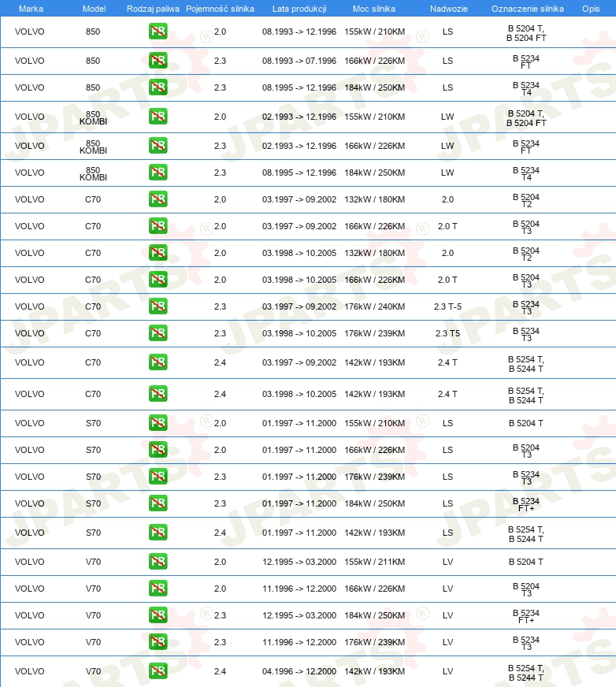Click the Oznaczenie silnika header
616x687 pixels.
(528, 9)
